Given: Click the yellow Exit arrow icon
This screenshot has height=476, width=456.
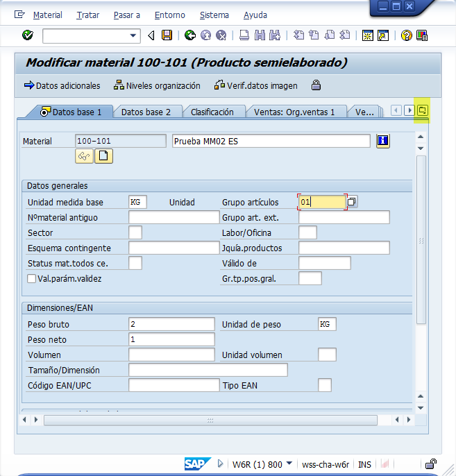Looking at the screenshot, I should pos(205,35).
